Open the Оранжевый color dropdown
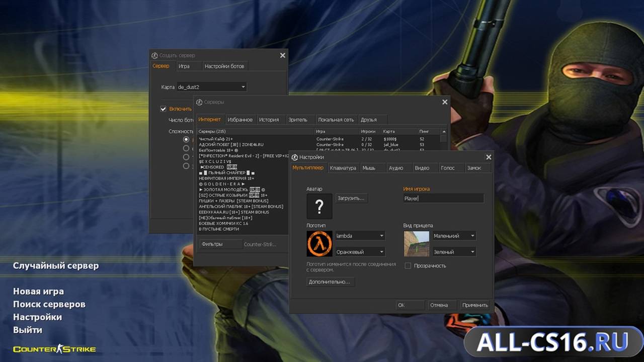This screenshot has width=644, height=362. pyautogui.click(x=360, y=251)
